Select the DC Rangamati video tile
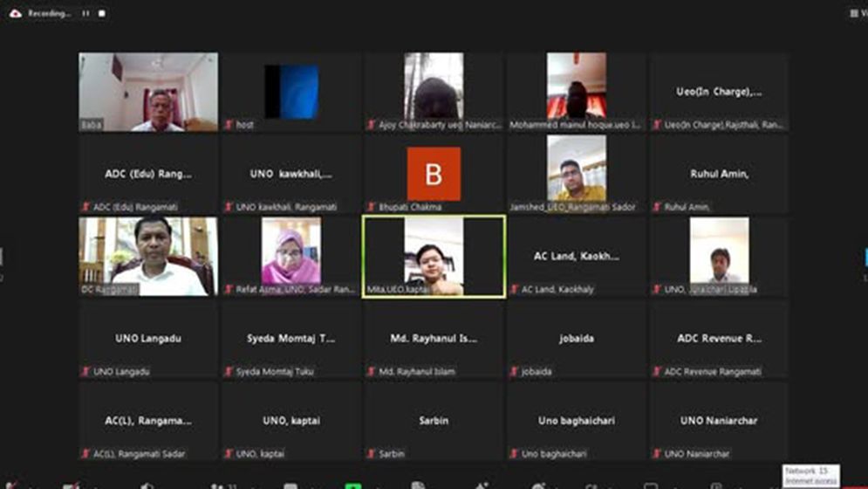Image resolution: width=868 pixels, height=489 pixels. 148,255
